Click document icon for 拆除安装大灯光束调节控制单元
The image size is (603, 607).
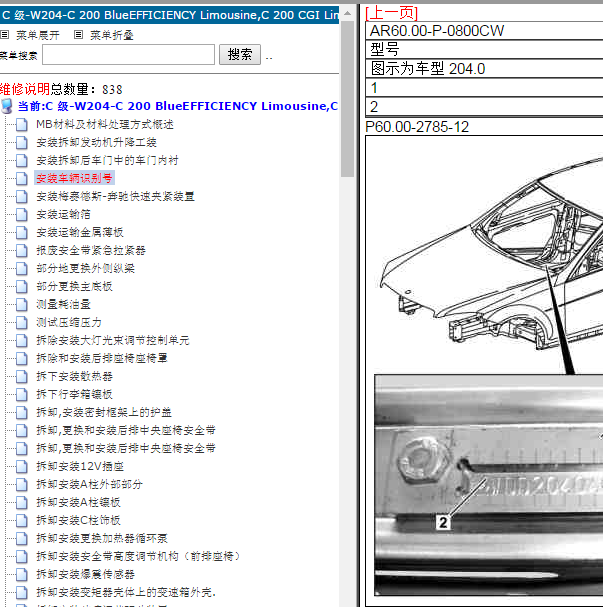point(22,341)
